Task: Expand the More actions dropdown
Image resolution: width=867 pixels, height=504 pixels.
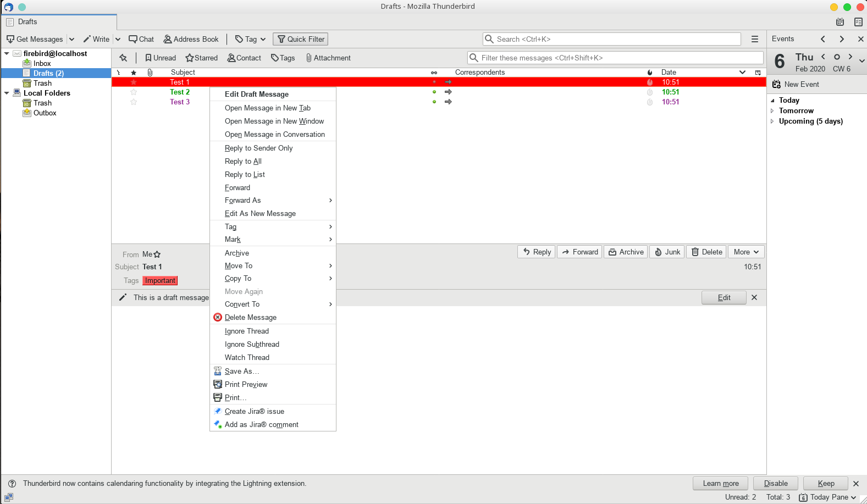Action: [746, 252]
